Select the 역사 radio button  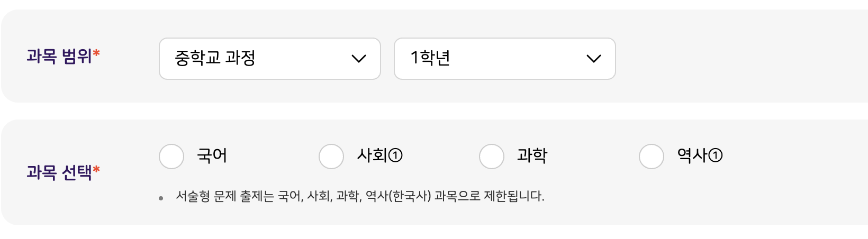click(x=652, y=156)
